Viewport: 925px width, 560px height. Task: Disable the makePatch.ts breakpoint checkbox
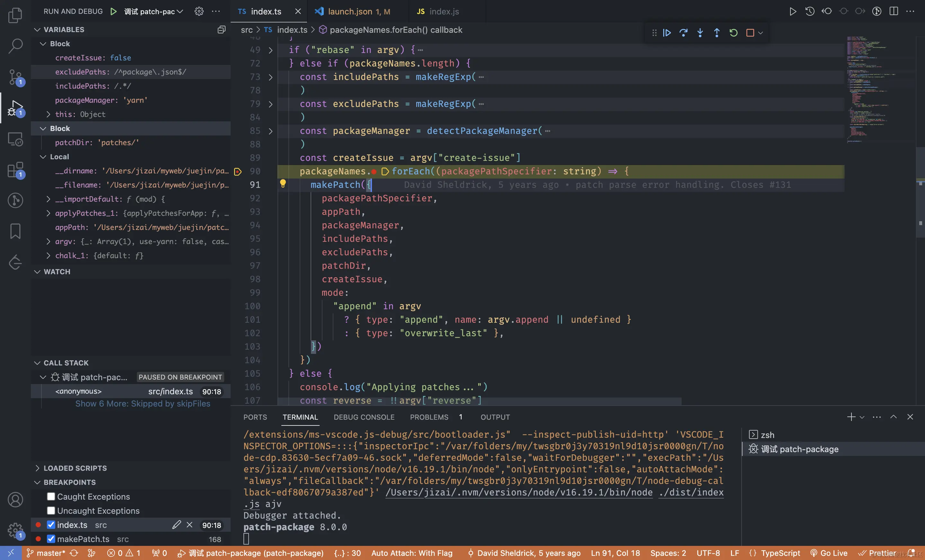point(51,539)
